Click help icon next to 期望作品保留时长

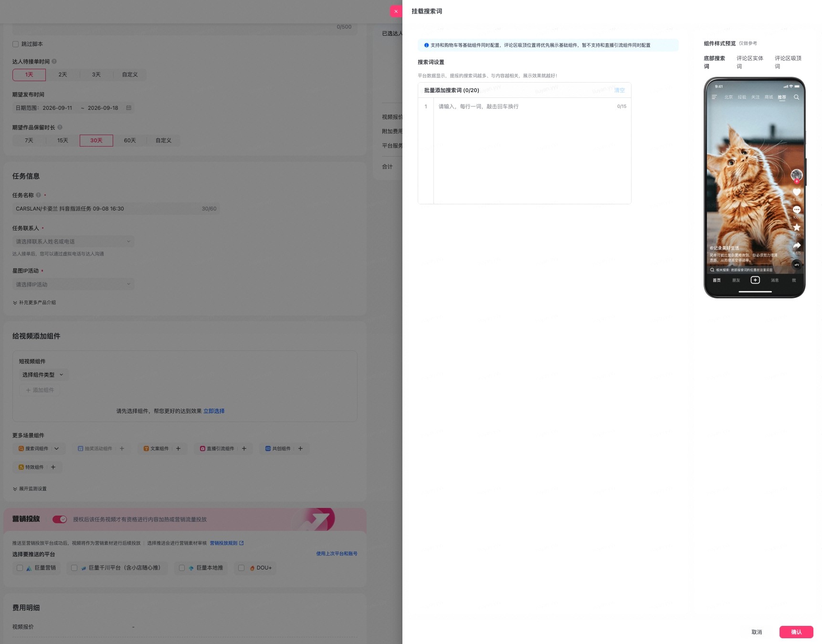[60, 127]
